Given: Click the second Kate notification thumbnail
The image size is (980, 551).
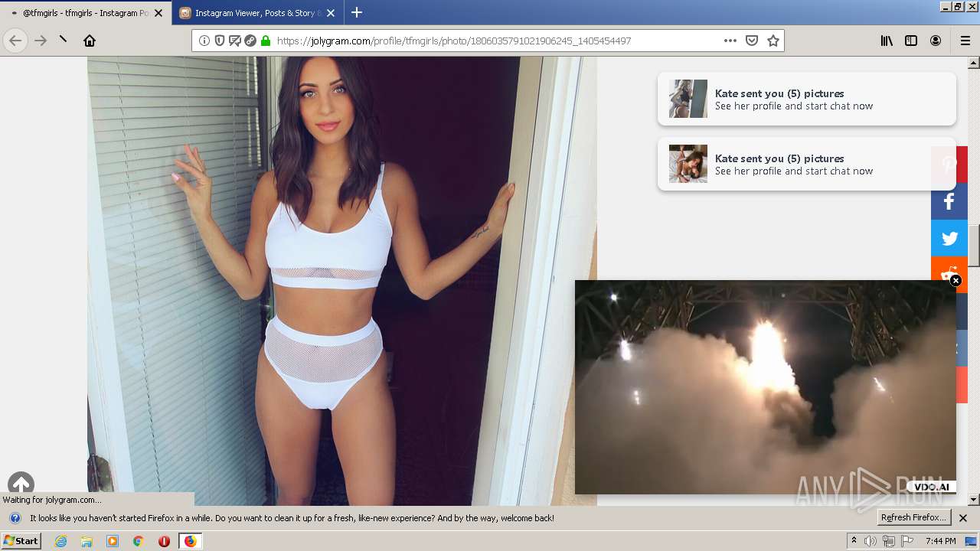Looking at the screenshot, I should pyautogui.click(x=688, y=164).
